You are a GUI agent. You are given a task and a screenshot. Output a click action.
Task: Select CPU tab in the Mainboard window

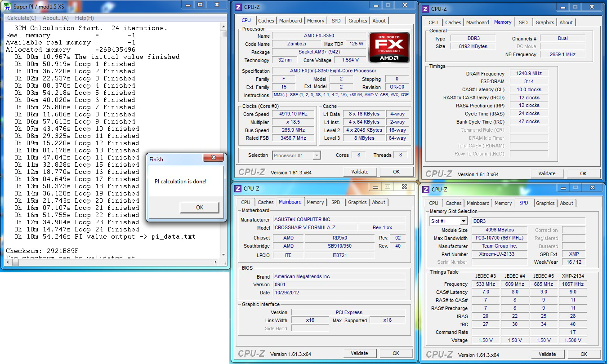coord(245,202)
